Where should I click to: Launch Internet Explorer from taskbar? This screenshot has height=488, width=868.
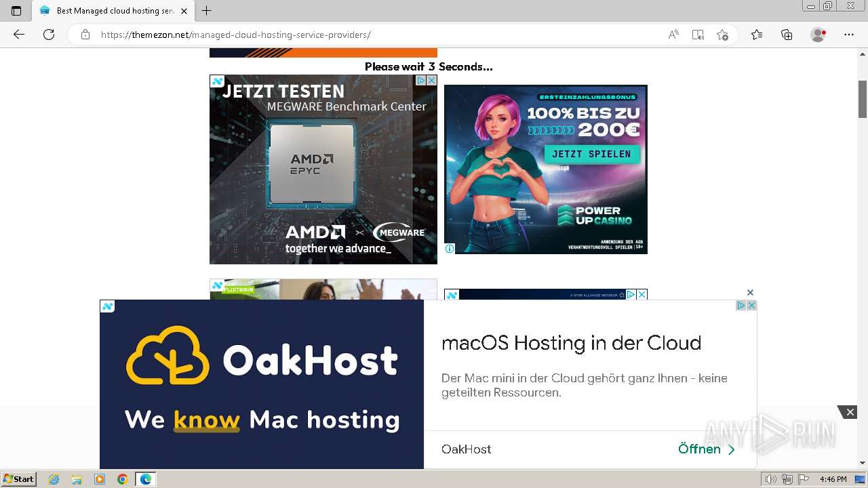coord(54,479)
